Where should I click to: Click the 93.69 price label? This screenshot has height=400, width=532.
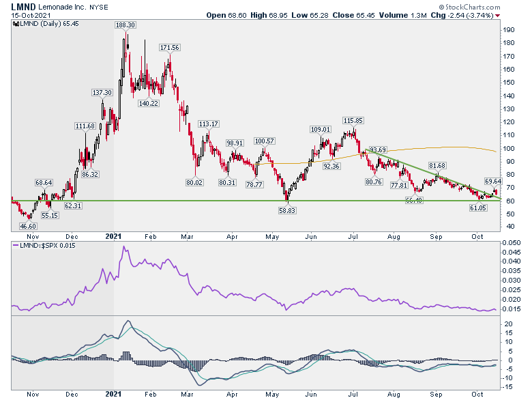click(378, 149)
